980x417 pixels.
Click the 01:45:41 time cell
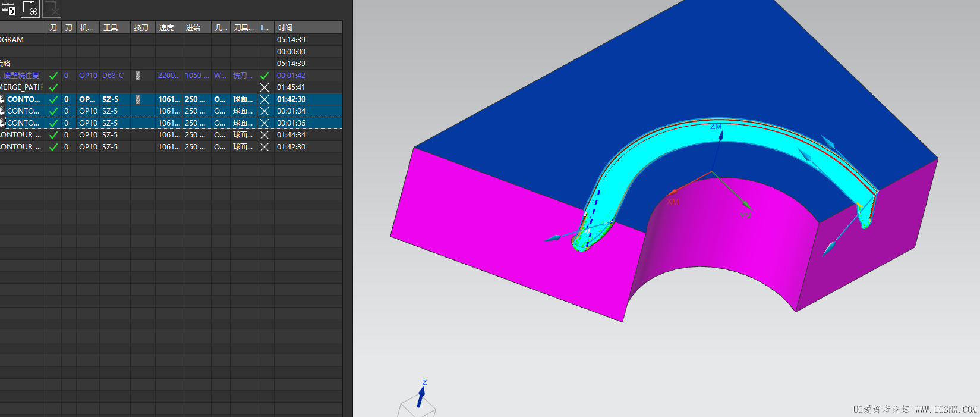[x=291, y=87]
